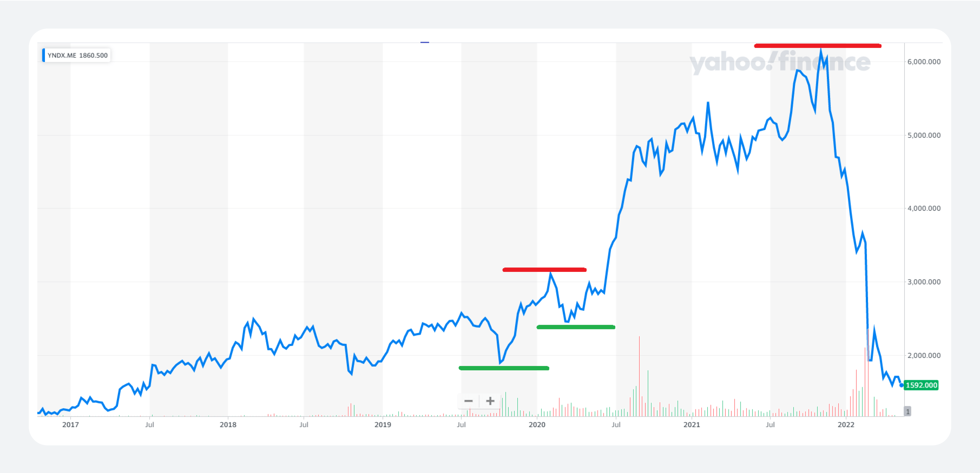The image size is (980, 473).
Task: Click the blue endpoint dot of the price line
Action: click(x=901, y=385)
